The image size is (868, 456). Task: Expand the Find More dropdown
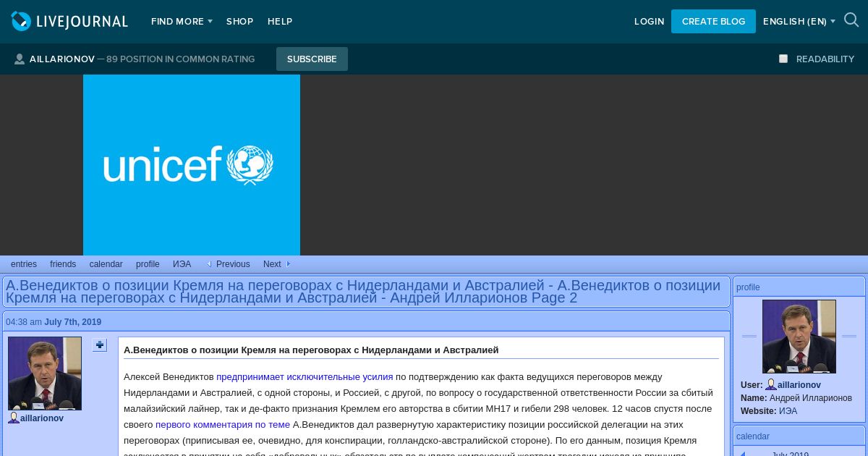(182, 22)
